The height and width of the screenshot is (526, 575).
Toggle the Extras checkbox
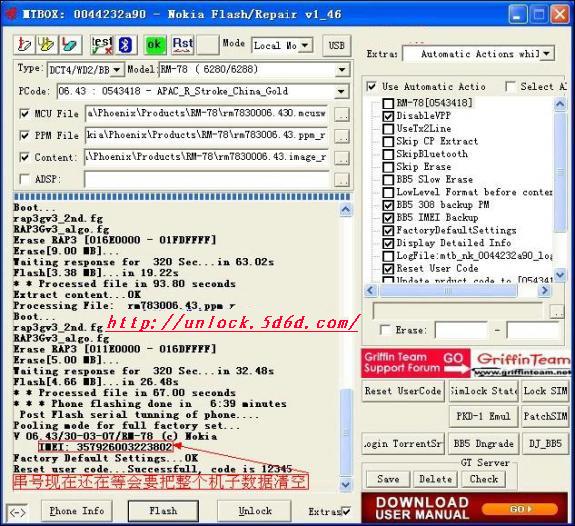(x=346, y=511)
